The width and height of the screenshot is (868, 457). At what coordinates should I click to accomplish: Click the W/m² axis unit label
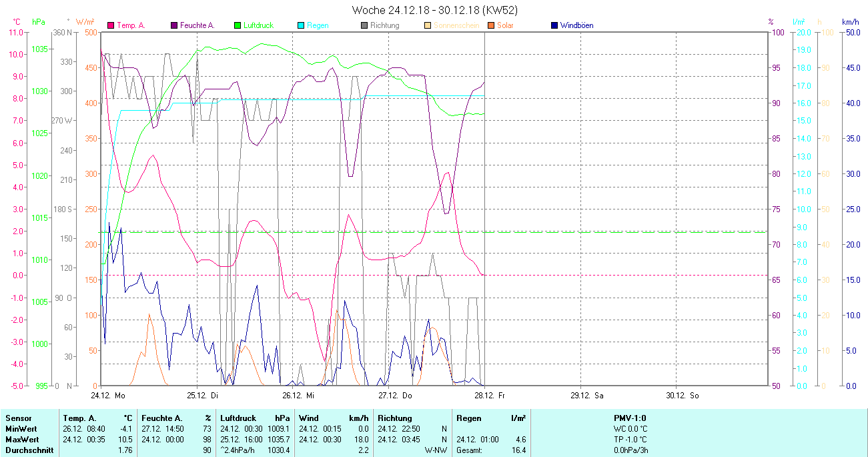pyautogui.click(x=85, y=22)
